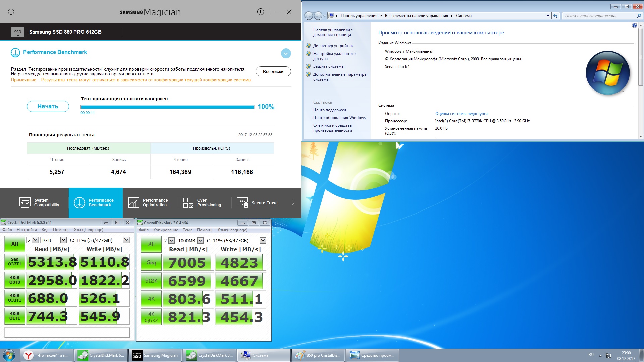Open Over Provisioning section
The height and width of the screenshot is (362, 644).
(x=202, y=203)
